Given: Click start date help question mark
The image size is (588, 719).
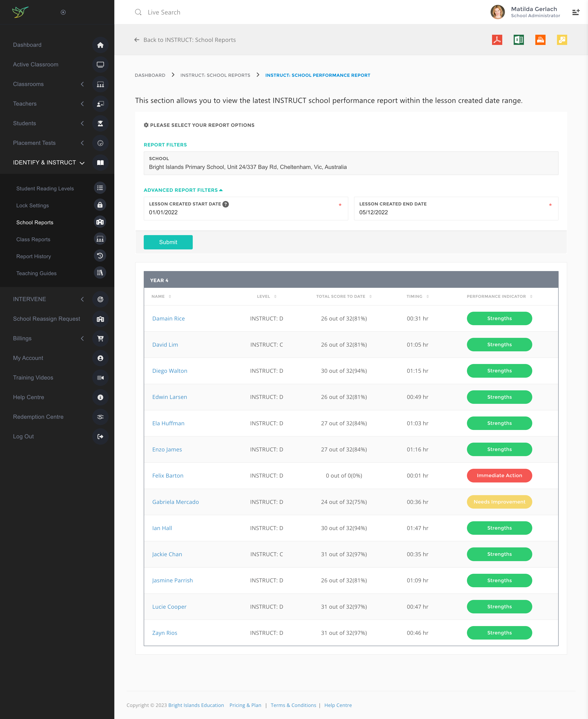Looking at the screenshot, I should click(226, 204).
